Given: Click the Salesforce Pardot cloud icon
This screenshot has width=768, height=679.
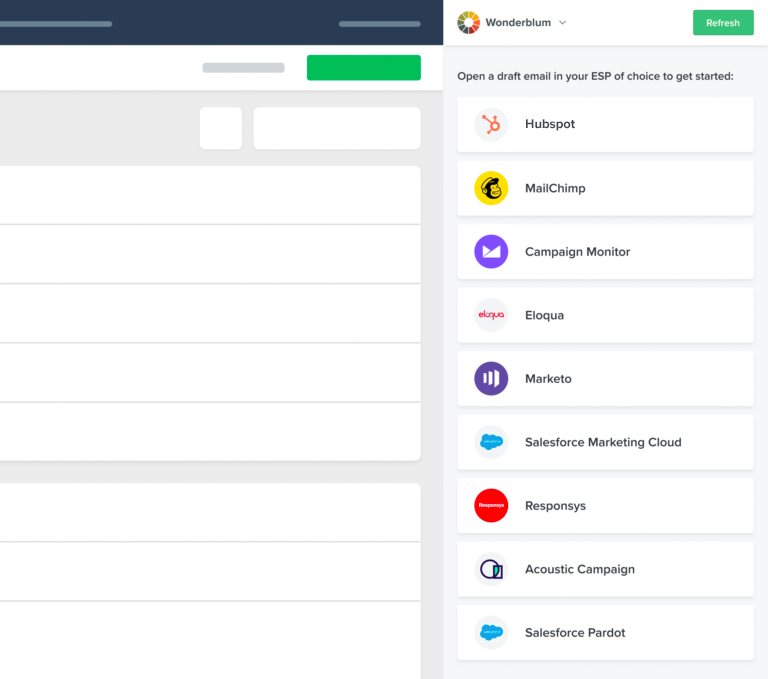Looking at the screenshot, I should pyautogui.click(x=491, y=632).
